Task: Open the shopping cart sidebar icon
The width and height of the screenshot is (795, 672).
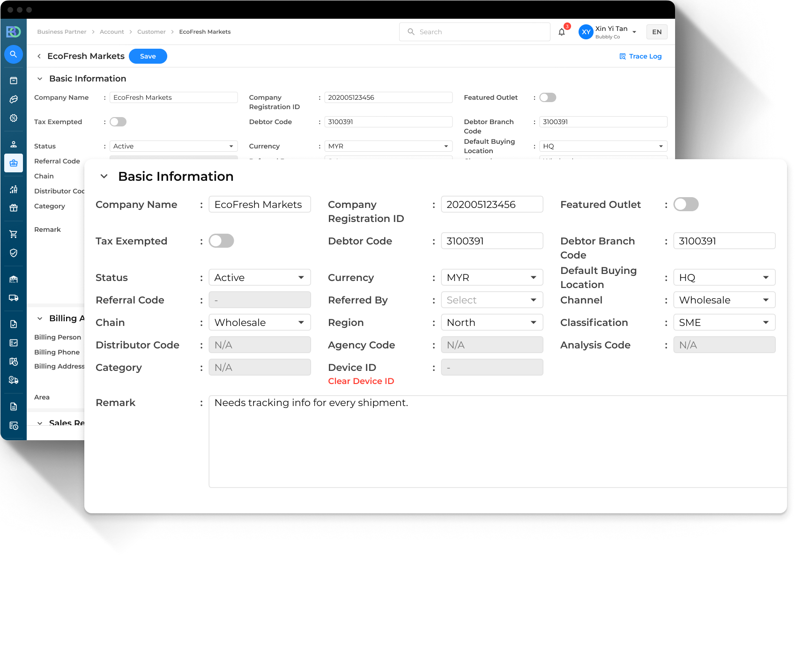Action: [14, 234]
